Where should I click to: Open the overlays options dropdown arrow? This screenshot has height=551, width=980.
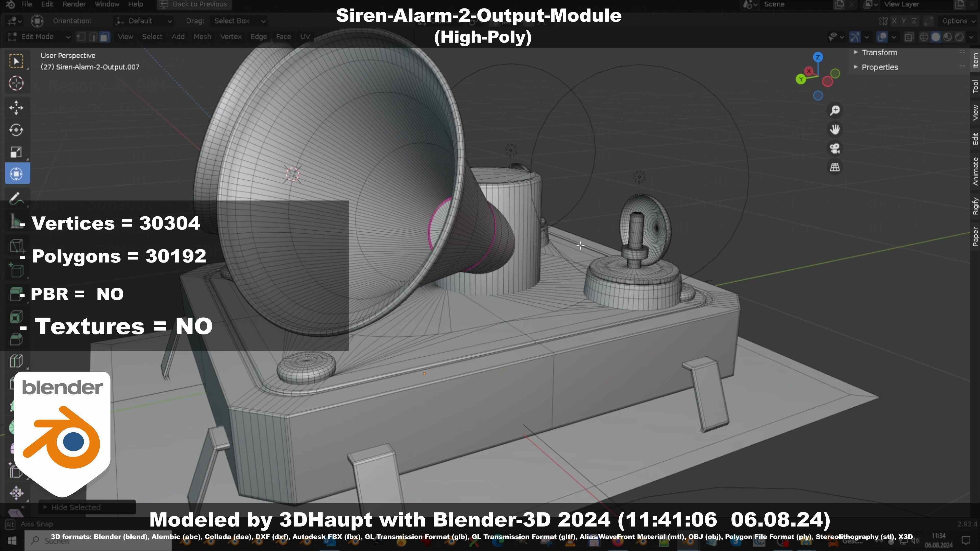click(x=894, y=37)
